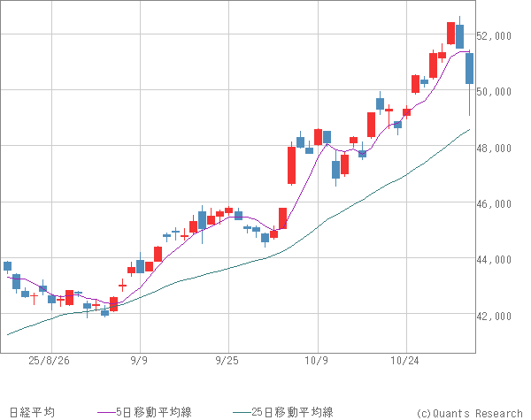Click the first blue candlestick at the far left
The width and height of the screenshot is (531, 420).
pos(8,266)
